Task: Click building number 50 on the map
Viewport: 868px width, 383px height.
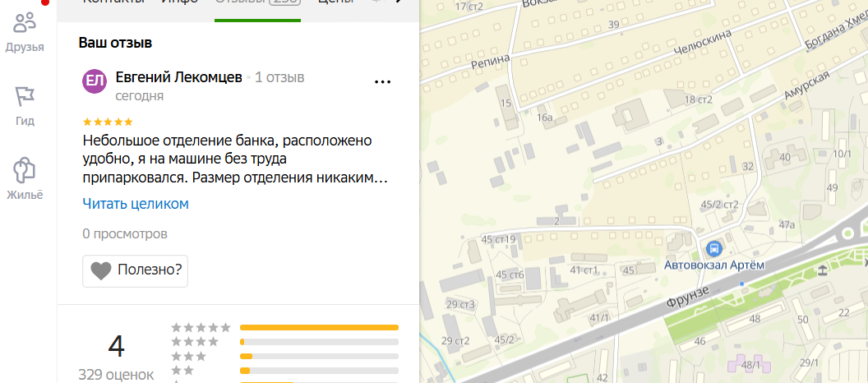Action: 803,320
